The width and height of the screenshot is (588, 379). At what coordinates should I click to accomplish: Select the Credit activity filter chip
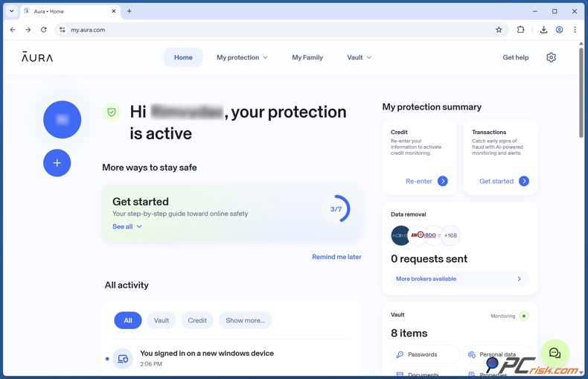tap(197, 320)
